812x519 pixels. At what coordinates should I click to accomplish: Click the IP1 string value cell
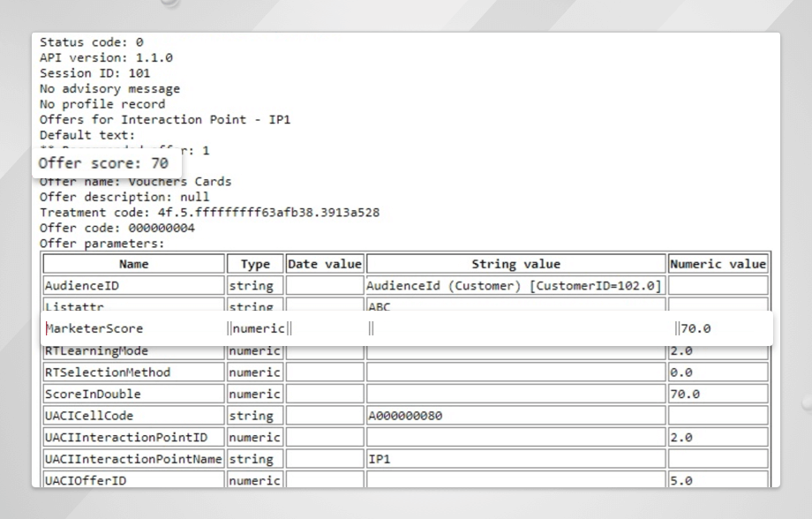(x=515, y=459)
